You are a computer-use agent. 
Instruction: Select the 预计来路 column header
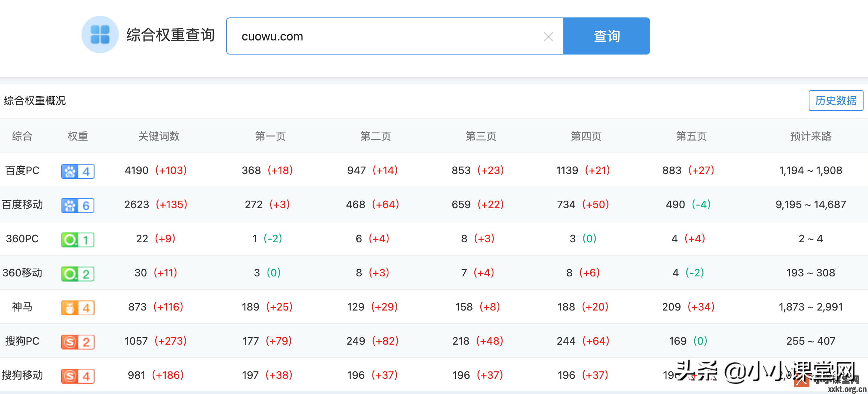click(x=810, y=136)
